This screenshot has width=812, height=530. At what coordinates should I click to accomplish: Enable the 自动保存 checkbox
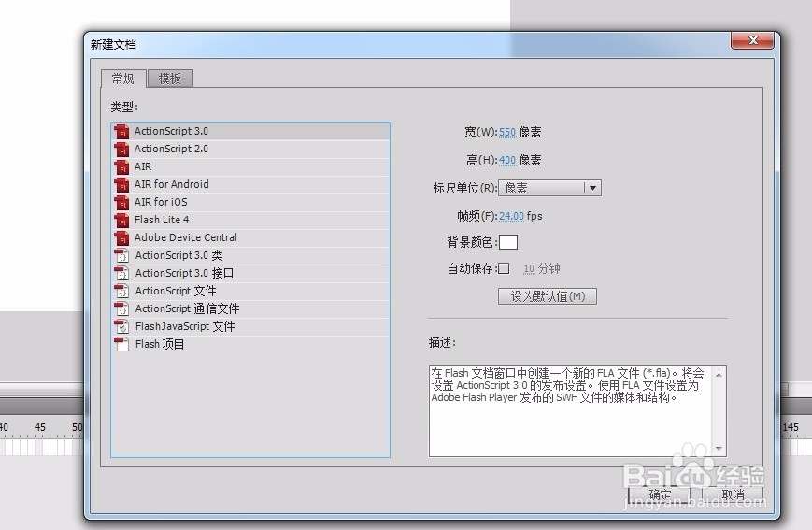[504, 268]
